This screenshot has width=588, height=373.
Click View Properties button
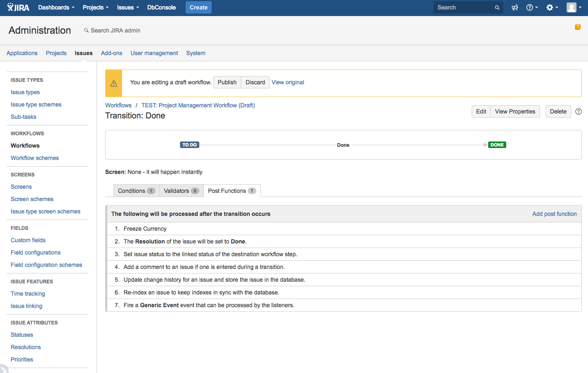click(x=515, y=111)
